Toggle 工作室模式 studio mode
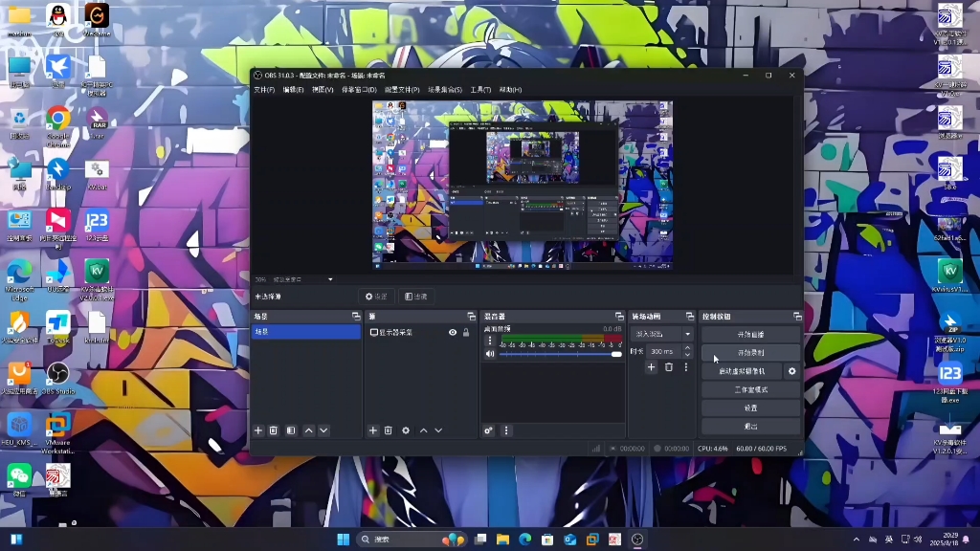Screen dimensions: 980x551 (x=750, y=390)
